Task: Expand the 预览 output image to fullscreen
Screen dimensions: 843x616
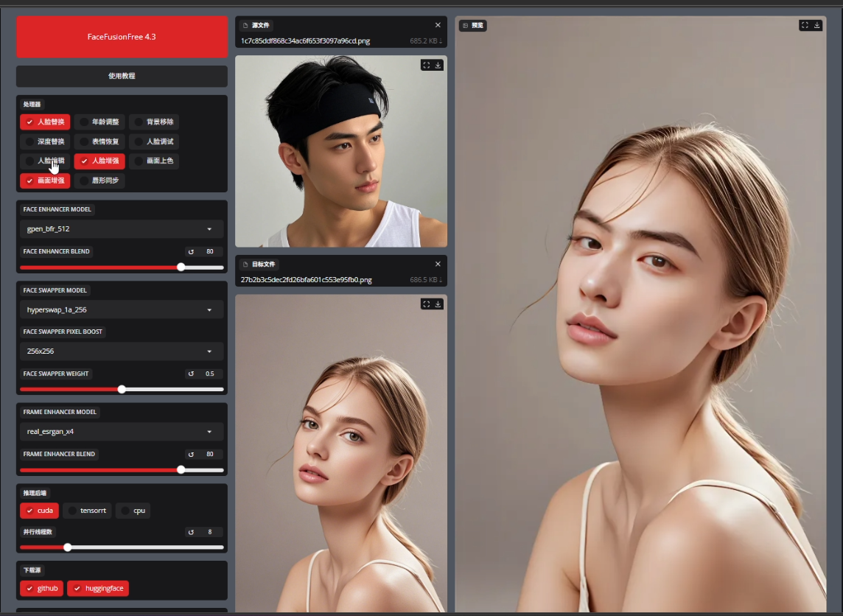Action: [x=805, y=25]
